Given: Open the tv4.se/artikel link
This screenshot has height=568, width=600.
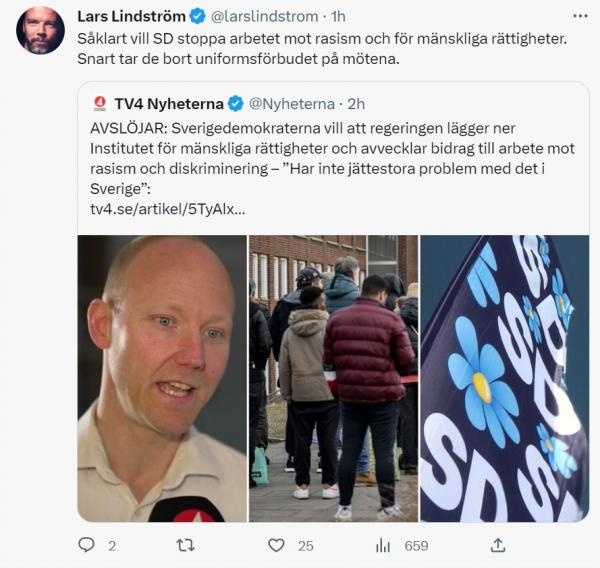Looking at the screenshot, I should 168,209.
